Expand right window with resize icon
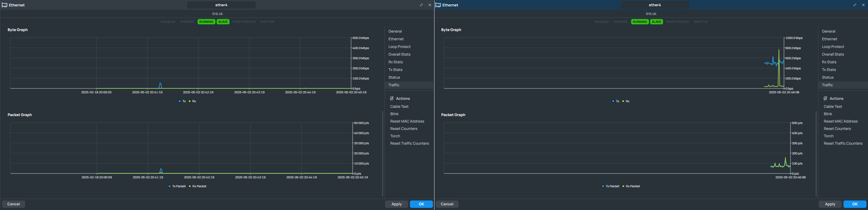 855,5
